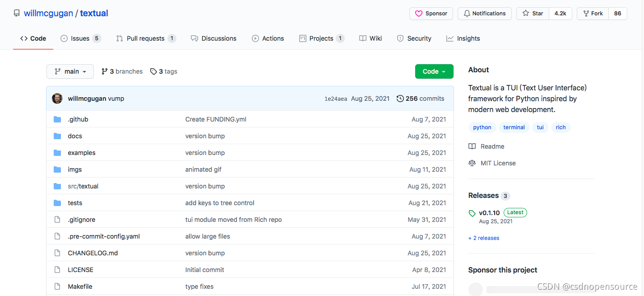Open commit hash 1e24aea
The image size is (644, 296).
[336, 99]
